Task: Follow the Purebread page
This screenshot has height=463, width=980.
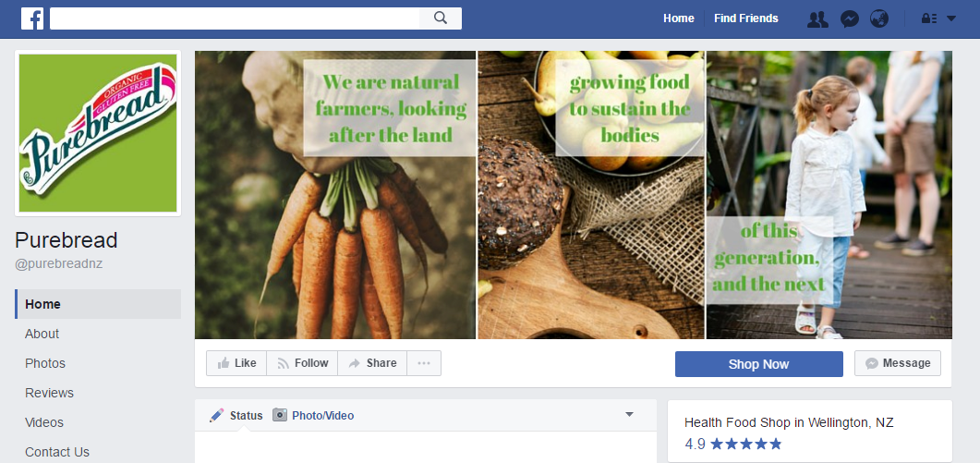Action: [303, 363]
